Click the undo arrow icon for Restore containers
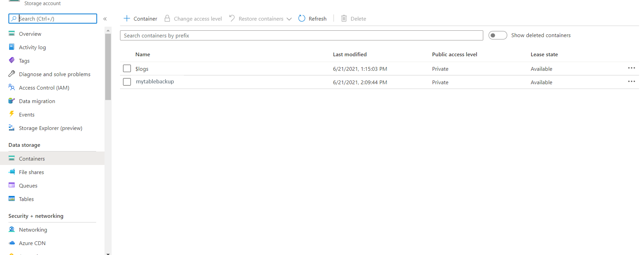This screenshot has width=644, height=255. 232,18
